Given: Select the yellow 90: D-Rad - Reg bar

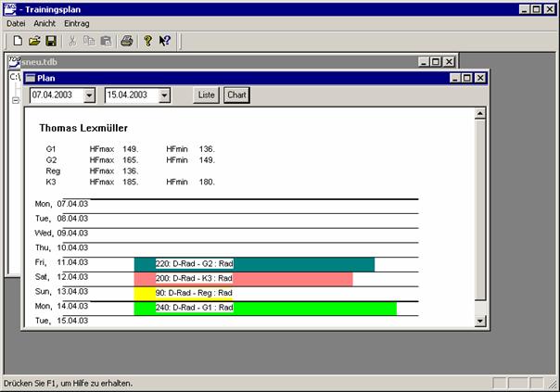Looking at the screenshot, I should point(184,294).
